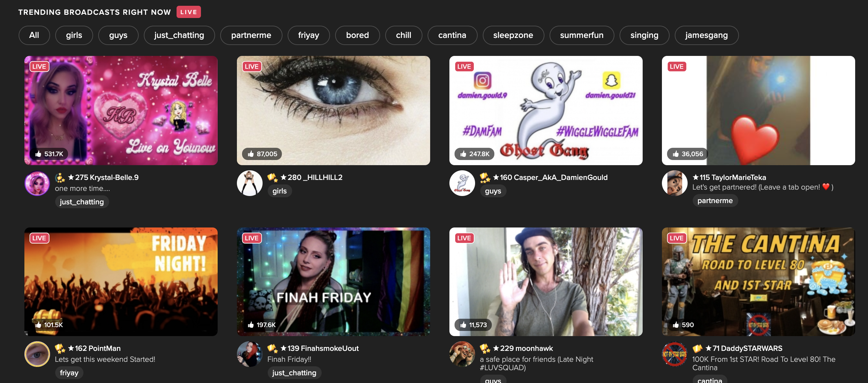This screenshot has width=868, height=383.
Task: Click PointMan eye profile avatar
Action: (37, 354)
